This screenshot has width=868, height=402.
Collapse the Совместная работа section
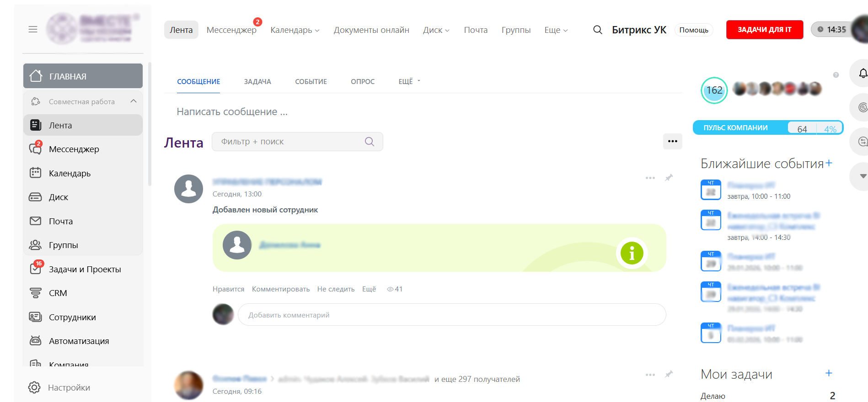(134, 101)
